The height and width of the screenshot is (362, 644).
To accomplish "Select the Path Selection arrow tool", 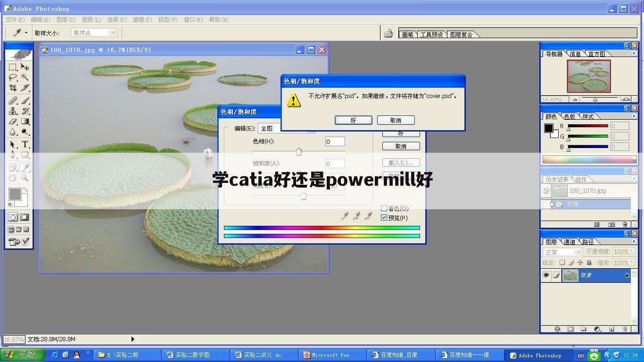I will click(13, 144).
